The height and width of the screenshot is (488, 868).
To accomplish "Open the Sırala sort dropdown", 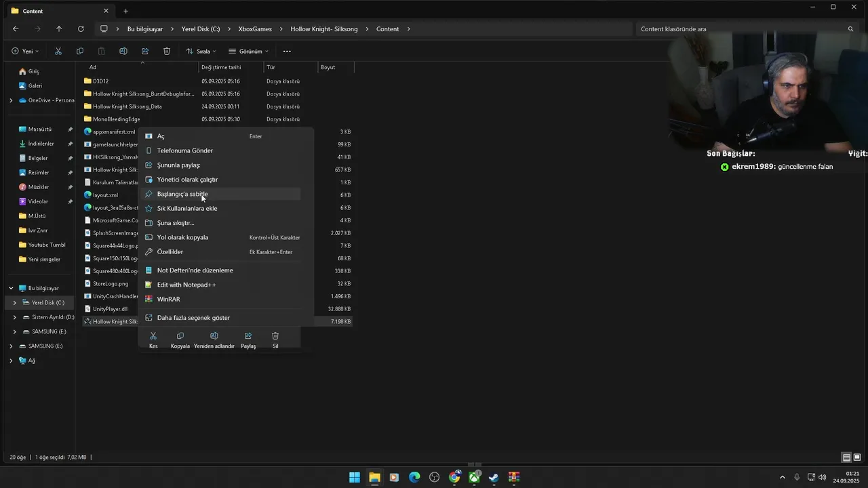I will [201, 51].
